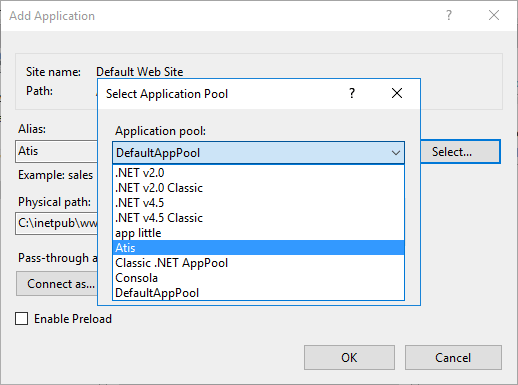Click the Select... button in Add Application
The image size is (518, 385).
460,152
